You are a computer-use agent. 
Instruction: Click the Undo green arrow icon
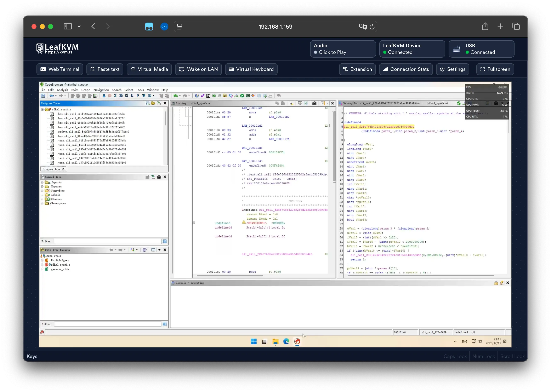click(x=176, y=96)
